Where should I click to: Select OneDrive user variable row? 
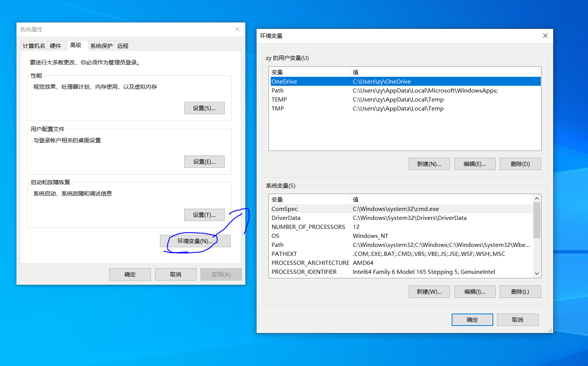[x=406, y=81]
